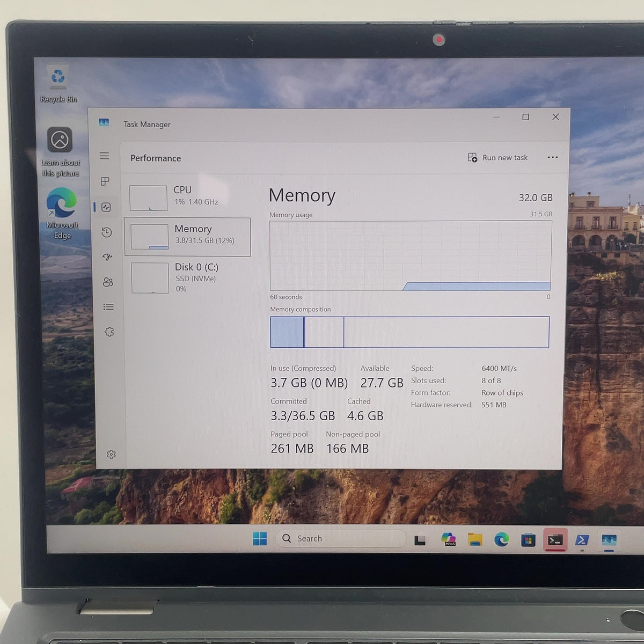Image resolution: width=644 pixels, height=644 pixels.
Task: Open Task Manager settings gear
Action: 111,455
